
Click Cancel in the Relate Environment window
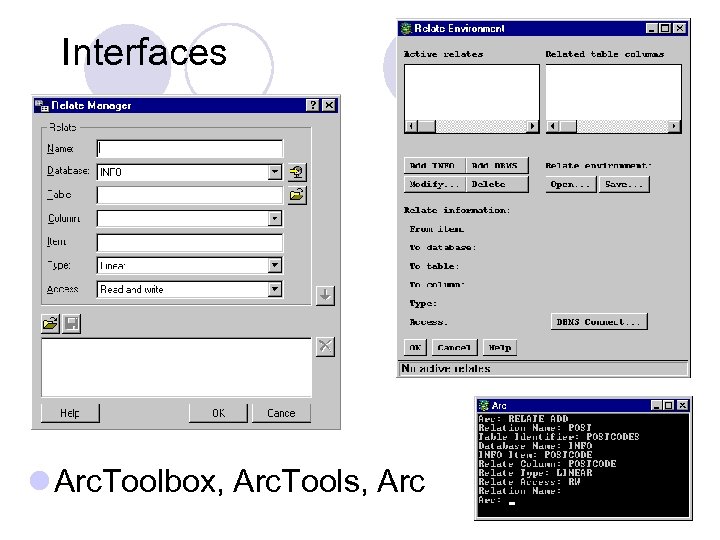tap(455, 347)
